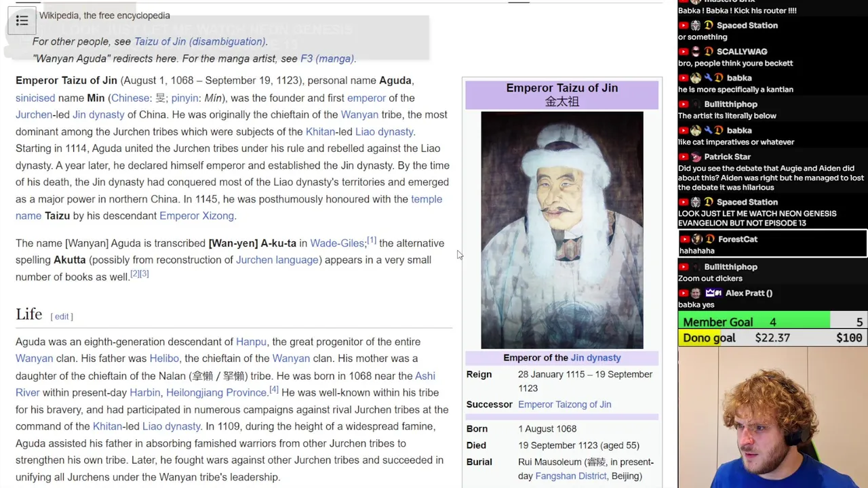Open 'Taizu of Jin (disambiguation)' link
Screen dimensions: 868x488
coord(200,41)
